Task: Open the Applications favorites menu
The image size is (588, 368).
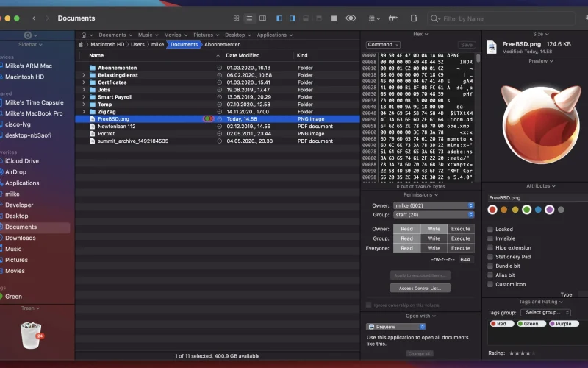Action: pyautogui.click(x=274, y=35)
